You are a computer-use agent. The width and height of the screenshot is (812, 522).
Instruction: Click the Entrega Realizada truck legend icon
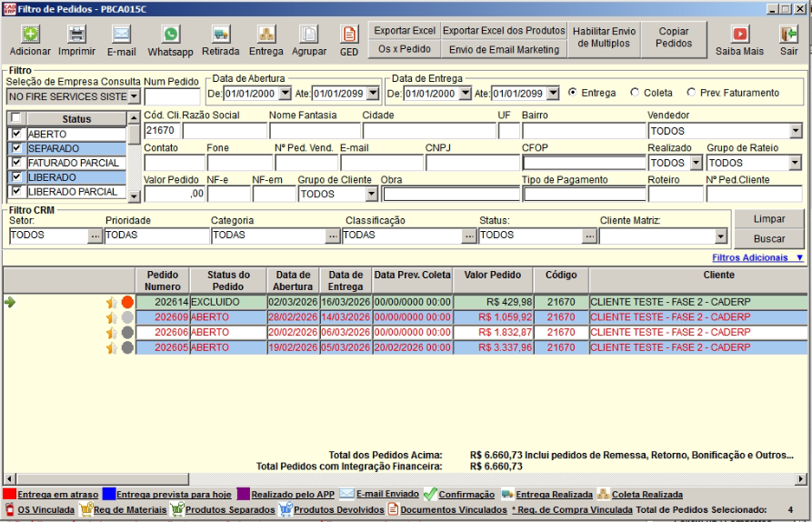pos(507,494)
